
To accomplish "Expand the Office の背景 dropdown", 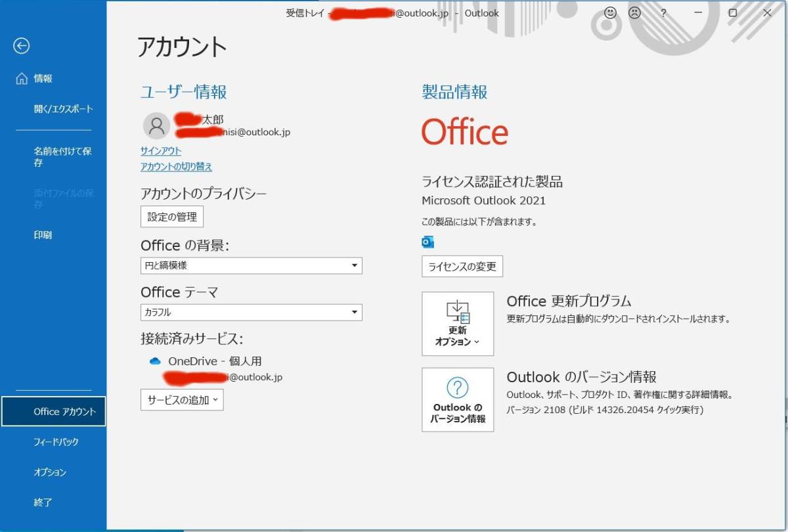I will 252,266.
